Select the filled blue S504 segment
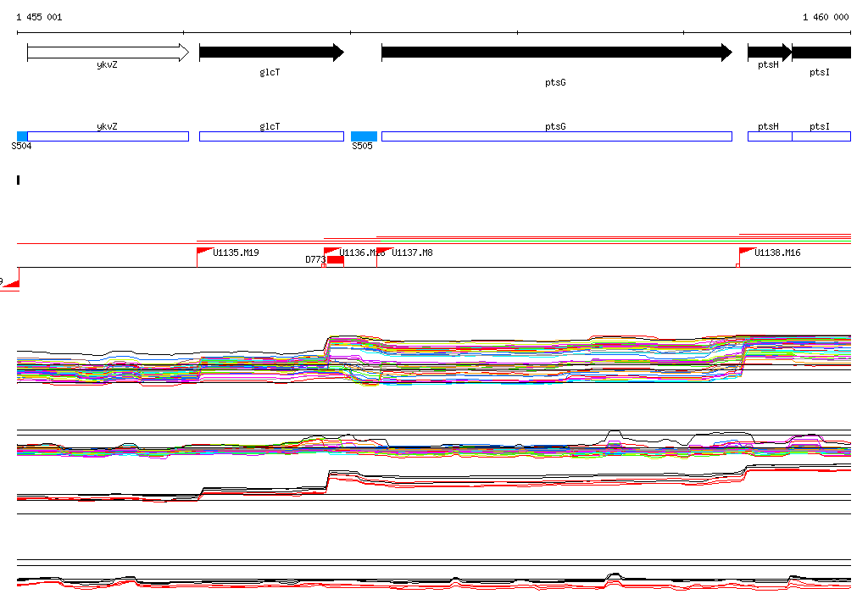This screenshot has height=605, width=868. [x=22, y=136]
